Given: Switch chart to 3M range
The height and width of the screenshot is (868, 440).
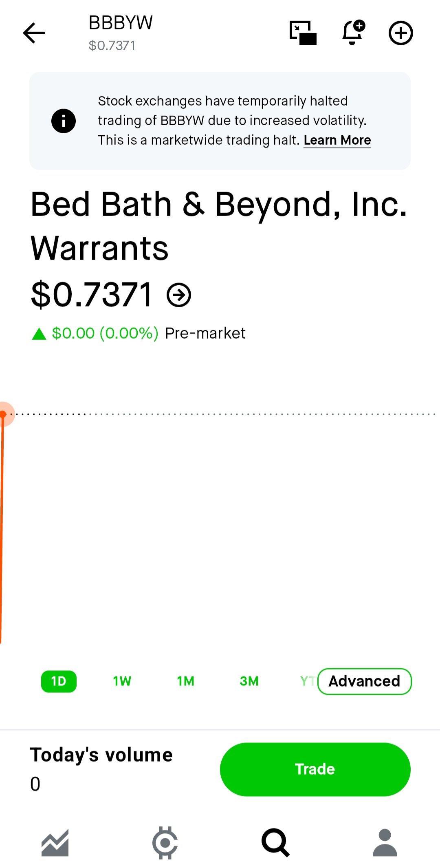Looking at the screenshot, I should point(249,681).
